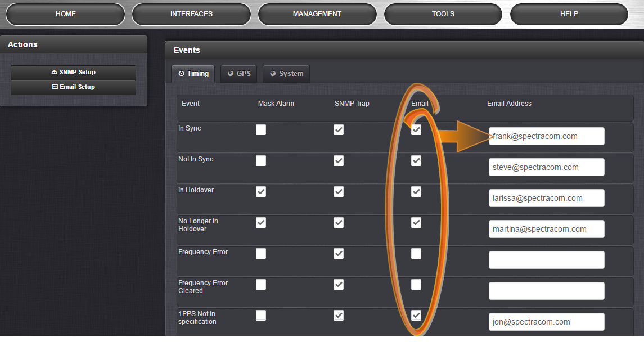
Task: Enable Email for Frequency Error Cleared
Action: [x=416, y=285]
